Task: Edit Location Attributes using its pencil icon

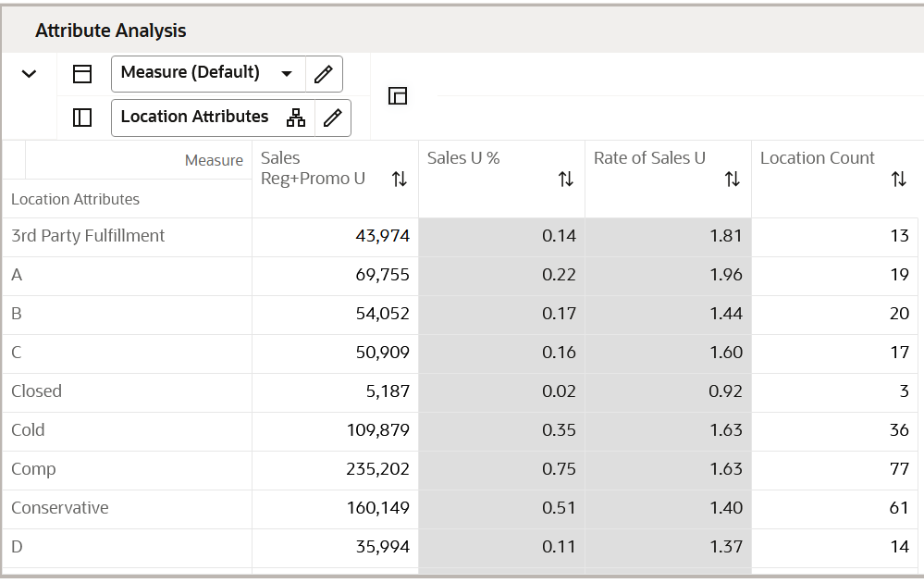Action: 335,118
